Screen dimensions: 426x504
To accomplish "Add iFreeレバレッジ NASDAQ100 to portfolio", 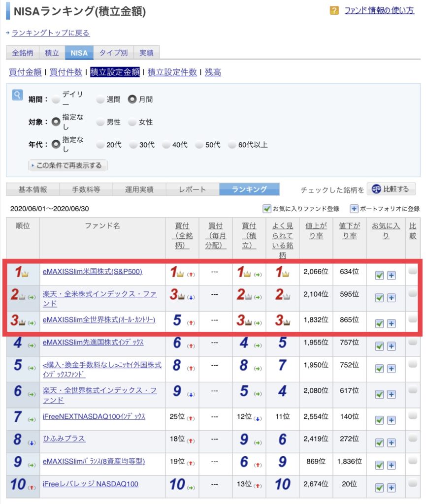I will pos(391,488).
